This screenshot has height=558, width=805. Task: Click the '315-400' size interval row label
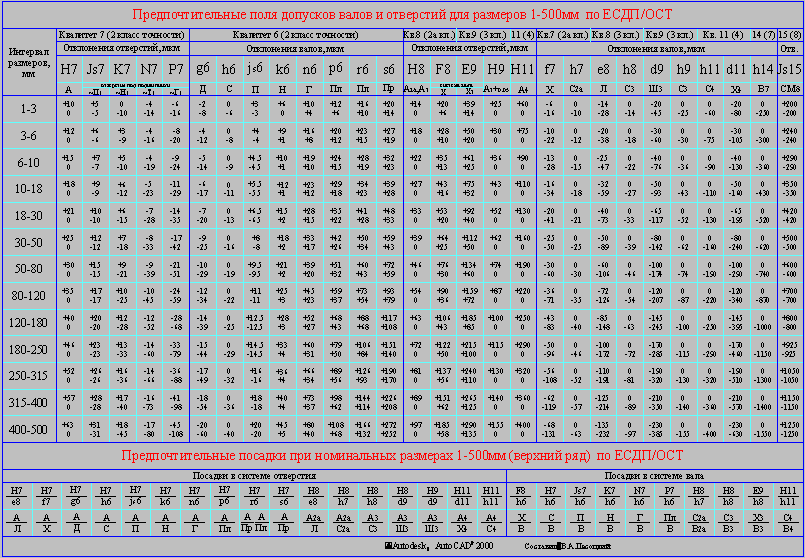point(29,403)
